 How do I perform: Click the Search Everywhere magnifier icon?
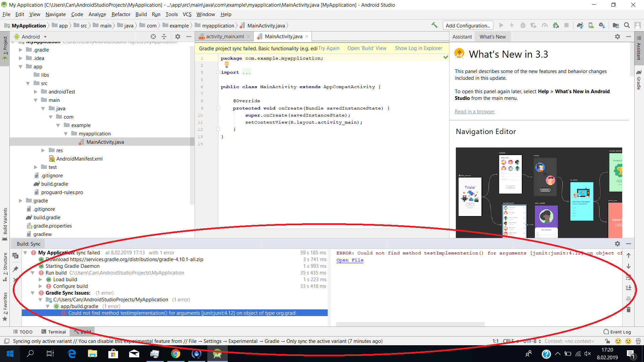[627, 25]
